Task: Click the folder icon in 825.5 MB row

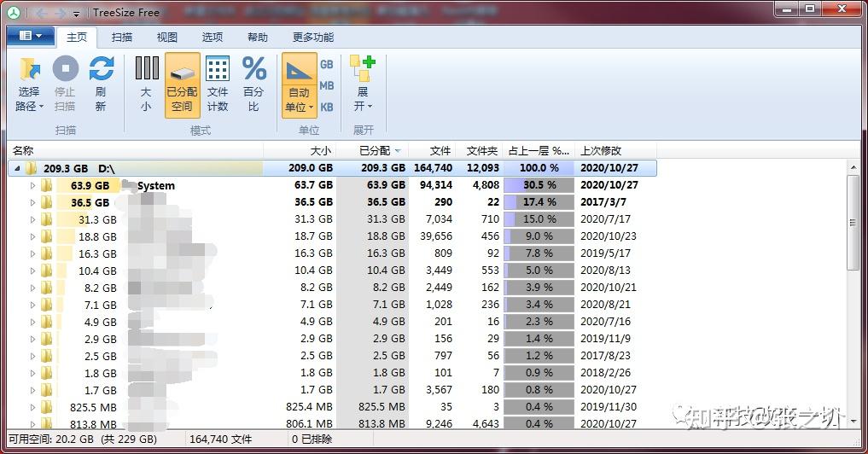Action: 46,408
